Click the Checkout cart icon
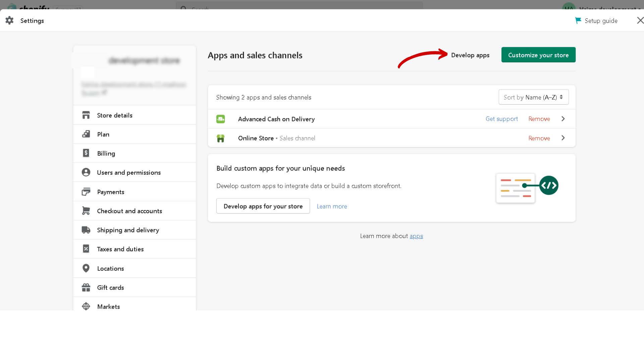 click(x=86, y=211)
